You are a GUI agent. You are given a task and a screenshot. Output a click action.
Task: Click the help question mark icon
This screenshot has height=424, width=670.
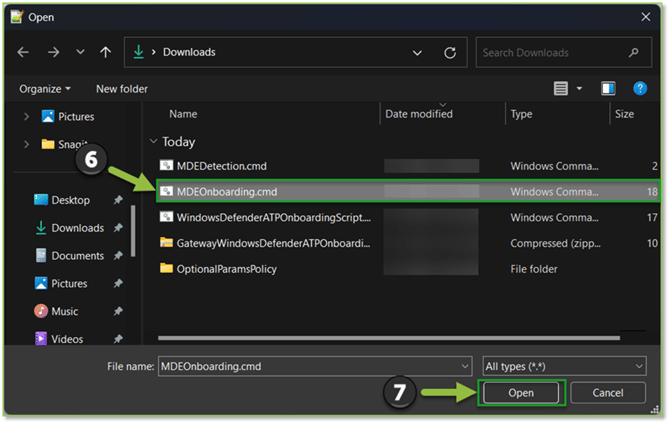click(x=637, y=89)
